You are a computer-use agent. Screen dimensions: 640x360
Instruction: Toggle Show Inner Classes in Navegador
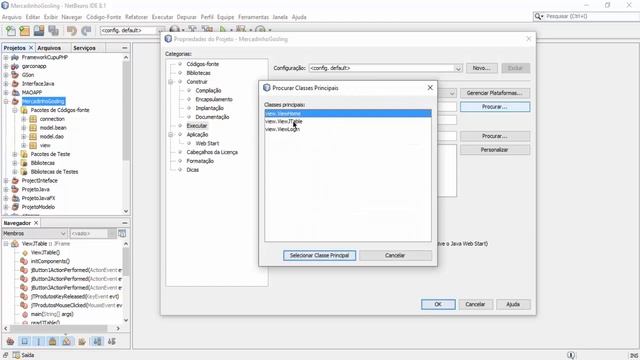(67, 341)
